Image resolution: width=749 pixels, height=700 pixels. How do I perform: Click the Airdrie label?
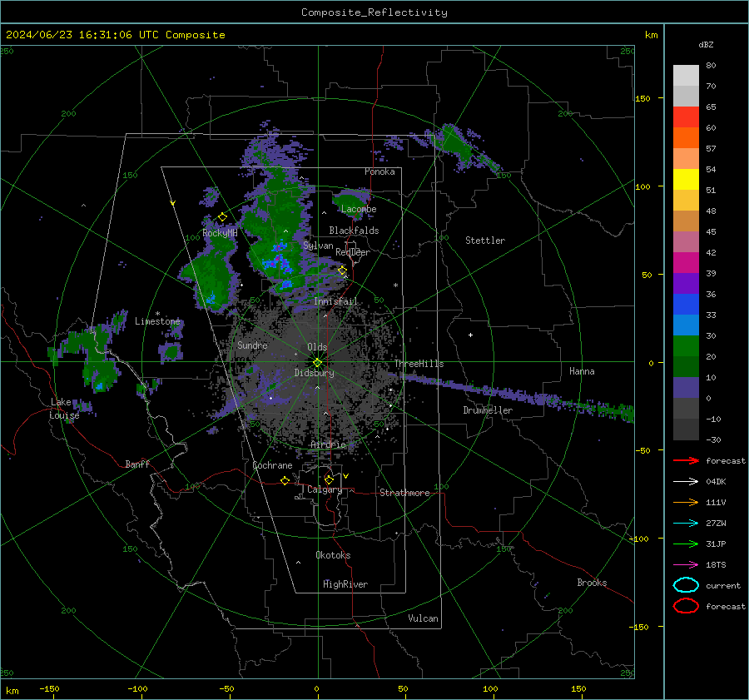[328, 444]
